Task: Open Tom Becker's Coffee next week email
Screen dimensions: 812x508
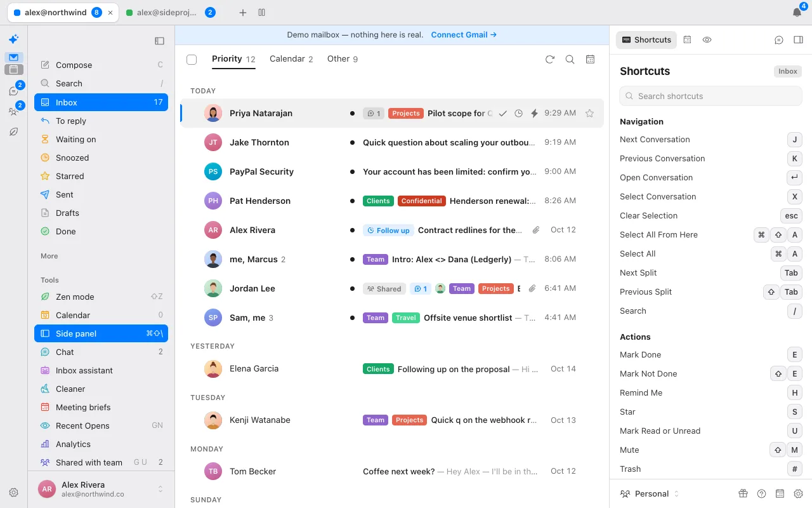Action: (393, 471)
